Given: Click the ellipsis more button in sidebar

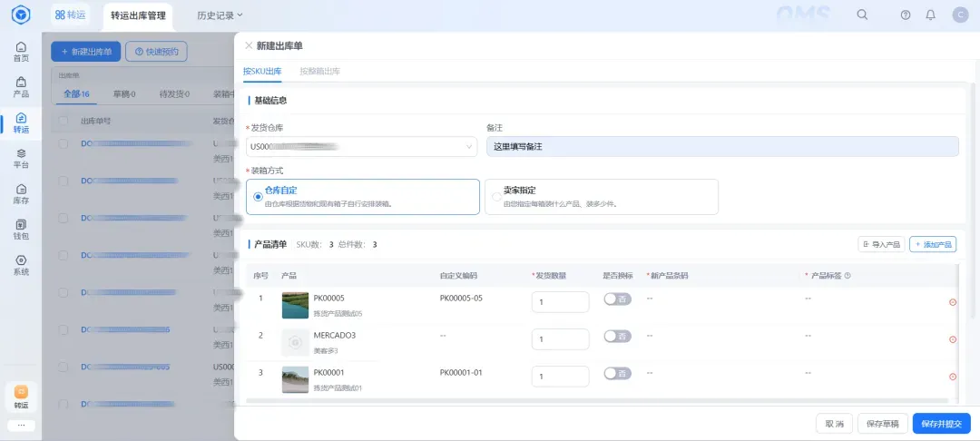Looking at the screenshot, I should pos(21,426).
